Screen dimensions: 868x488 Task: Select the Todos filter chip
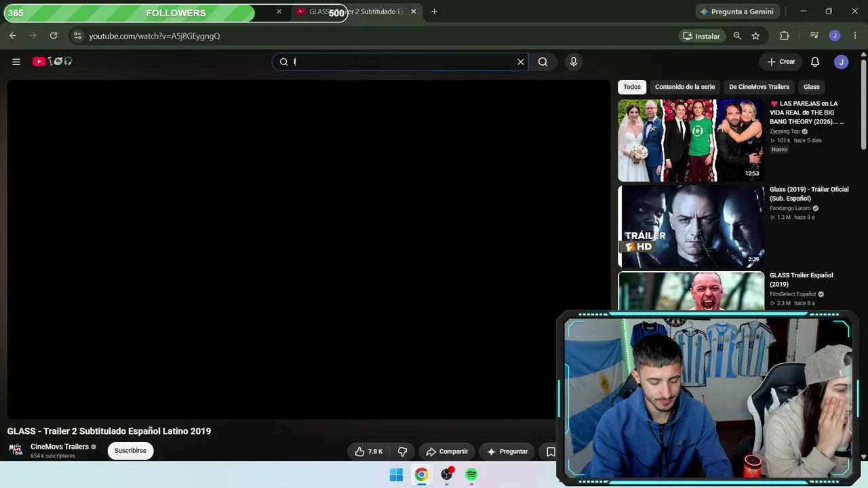click(632, 87)
